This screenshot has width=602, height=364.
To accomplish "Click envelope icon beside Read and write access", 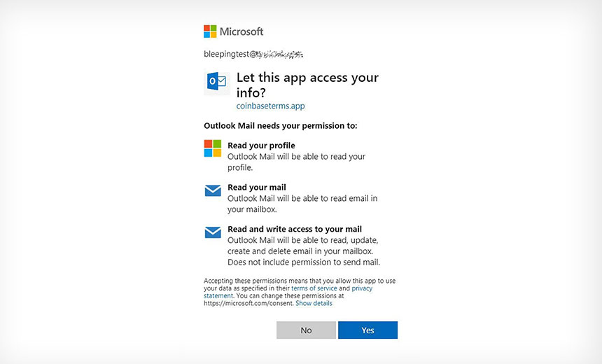I will tap(213, 232).
